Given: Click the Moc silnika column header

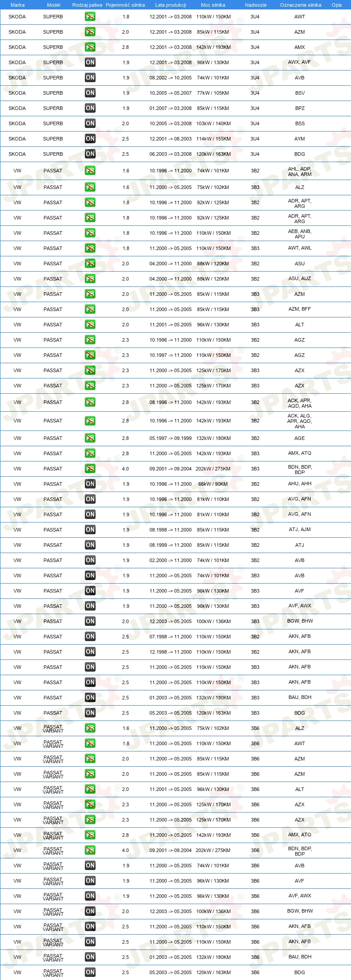Looking at the screenshot, I should point(213,5).
